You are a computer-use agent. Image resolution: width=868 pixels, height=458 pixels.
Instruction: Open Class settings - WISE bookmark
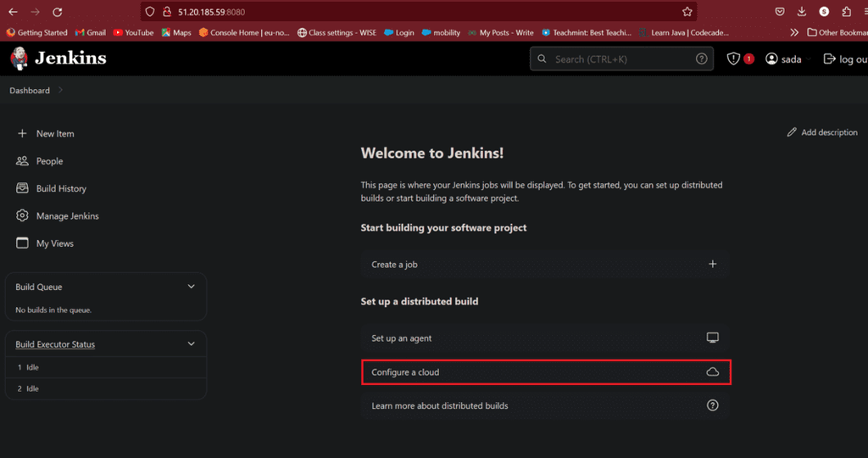337,33
